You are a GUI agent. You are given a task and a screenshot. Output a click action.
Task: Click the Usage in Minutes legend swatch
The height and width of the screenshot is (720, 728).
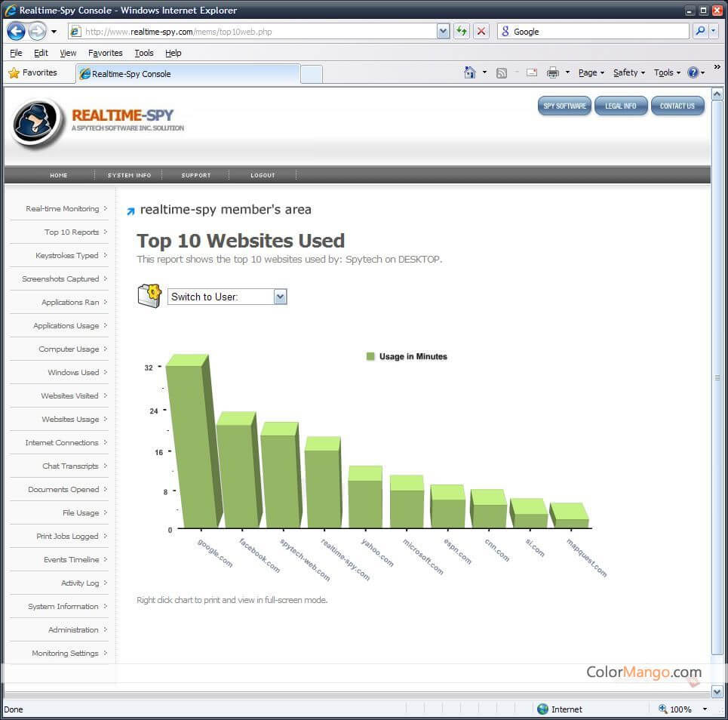370,356
